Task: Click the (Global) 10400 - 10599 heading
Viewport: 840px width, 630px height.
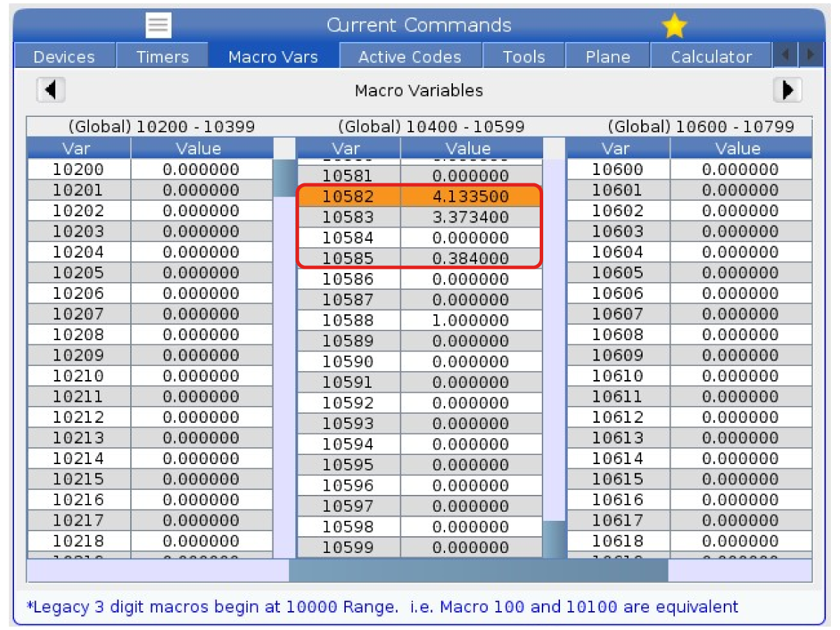Action: tap(431, 127)
